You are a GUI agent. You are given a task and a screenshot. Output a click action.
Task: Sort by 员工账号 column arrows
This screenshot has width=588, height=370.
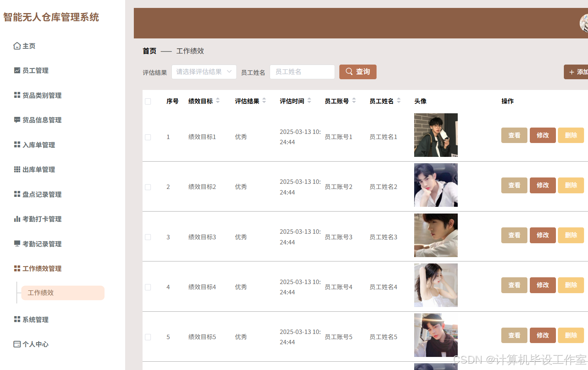[x=354, y=101]
